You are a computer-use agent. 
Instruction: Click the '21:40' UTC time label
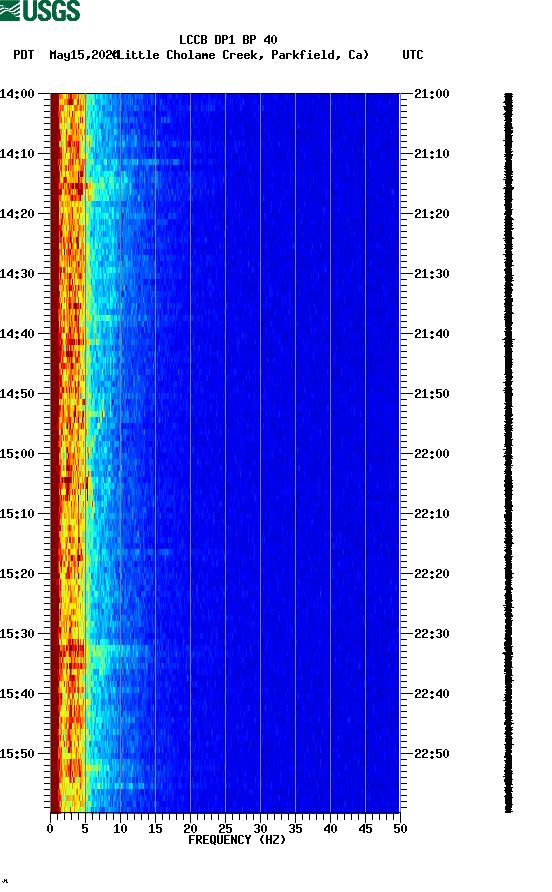[x=431, y=334]
